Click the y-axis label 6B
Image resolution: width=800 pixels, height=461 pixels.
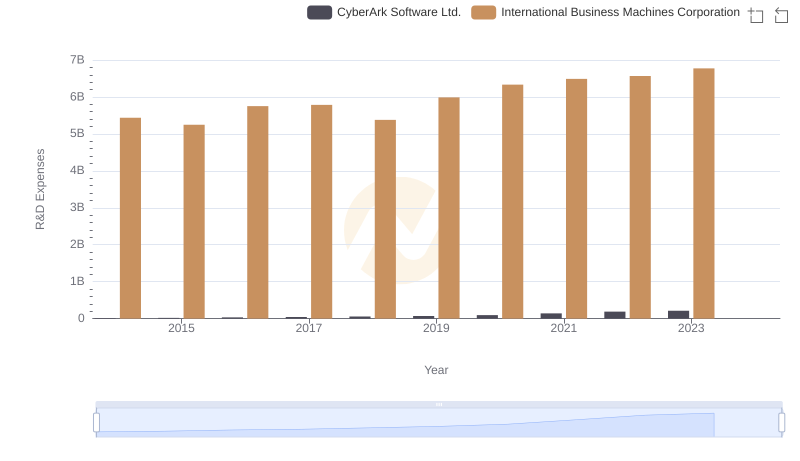point(77,97)
